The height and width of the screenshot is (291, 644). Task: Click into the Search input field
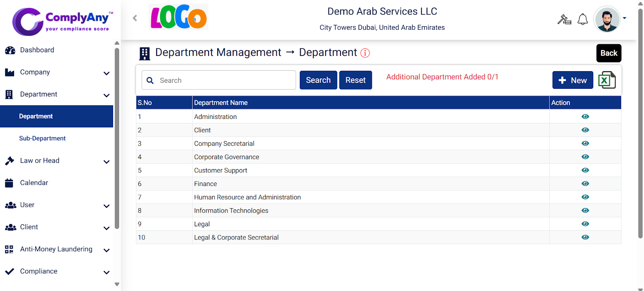225,80
